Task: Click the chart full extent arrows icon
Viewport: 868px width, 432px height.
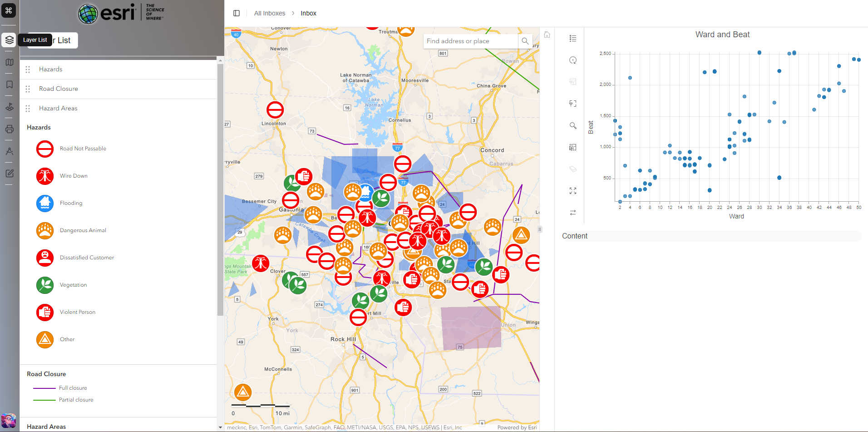Action: click(573, 191)
